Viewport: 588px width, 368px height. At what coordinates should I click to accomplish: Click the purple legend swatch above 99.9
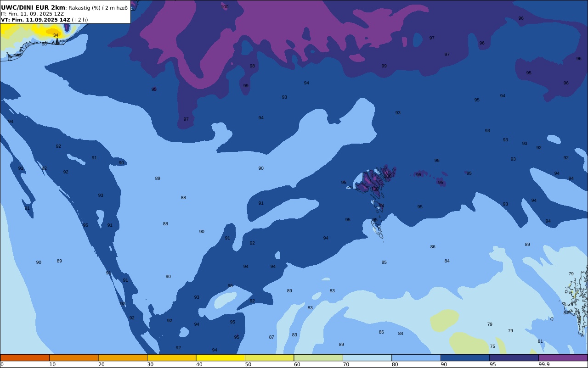(x=563, y=357)
